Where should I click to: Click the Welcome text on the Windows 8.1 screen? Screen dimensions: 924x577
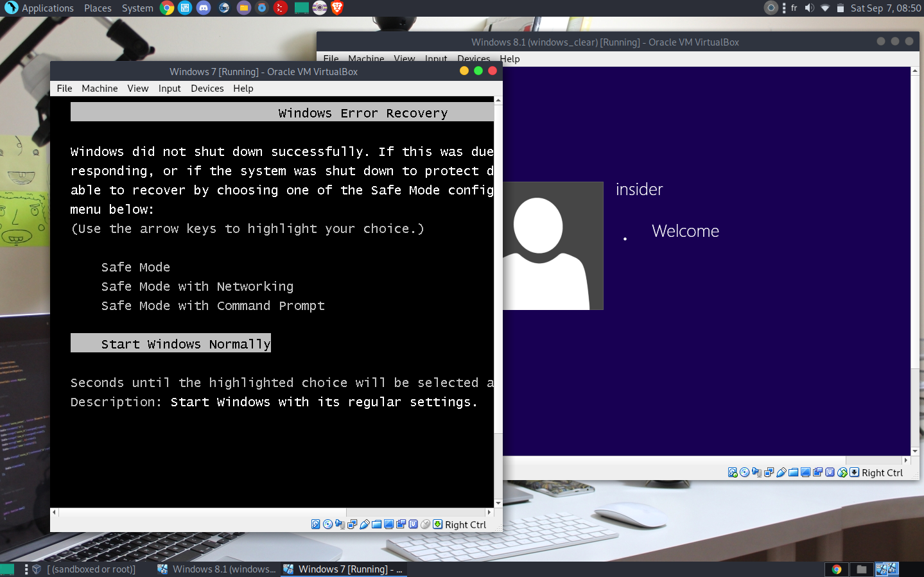click(685, 231)
